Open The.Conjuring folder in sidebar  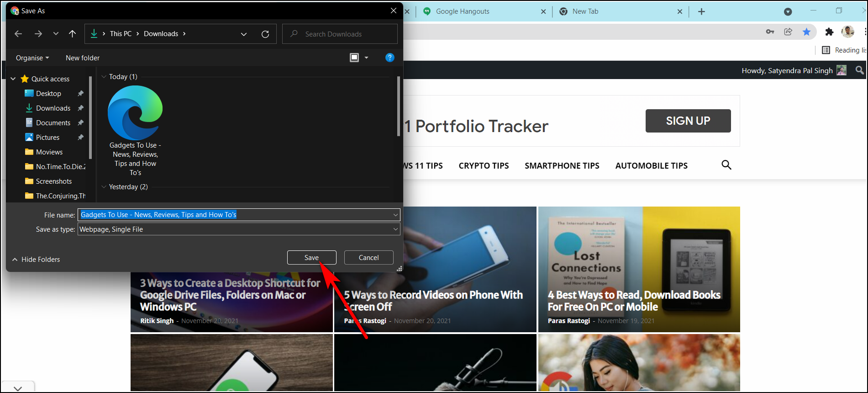[x=55, y=196]
